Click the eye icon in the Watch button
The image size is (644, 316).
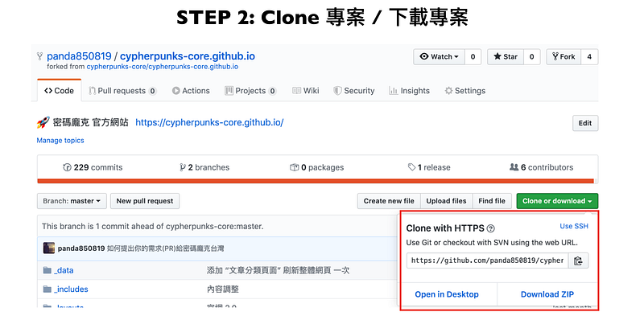424,56
